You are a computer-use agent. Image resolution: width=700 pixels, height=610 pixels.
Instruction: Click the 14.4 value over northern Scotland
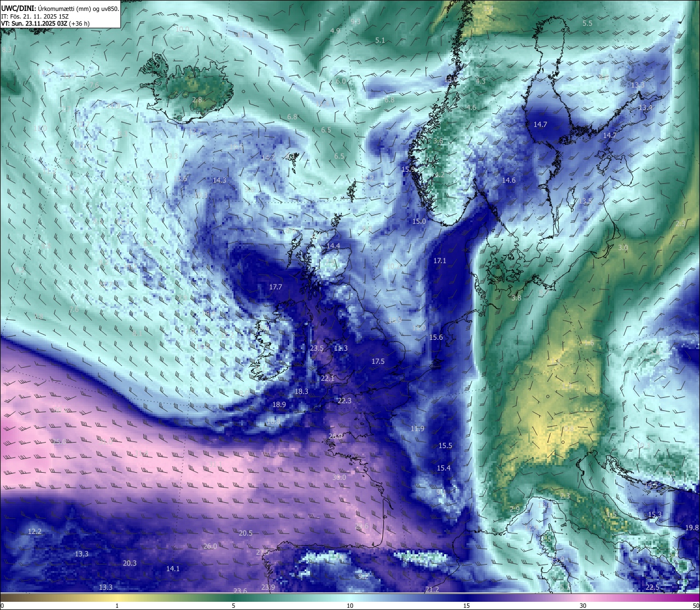click(x=333, y=246)
